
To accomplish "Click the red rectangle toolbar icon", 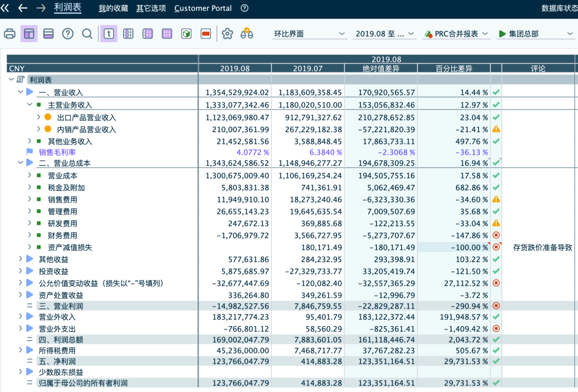I will pyautogui.click(x=206, y=34).
